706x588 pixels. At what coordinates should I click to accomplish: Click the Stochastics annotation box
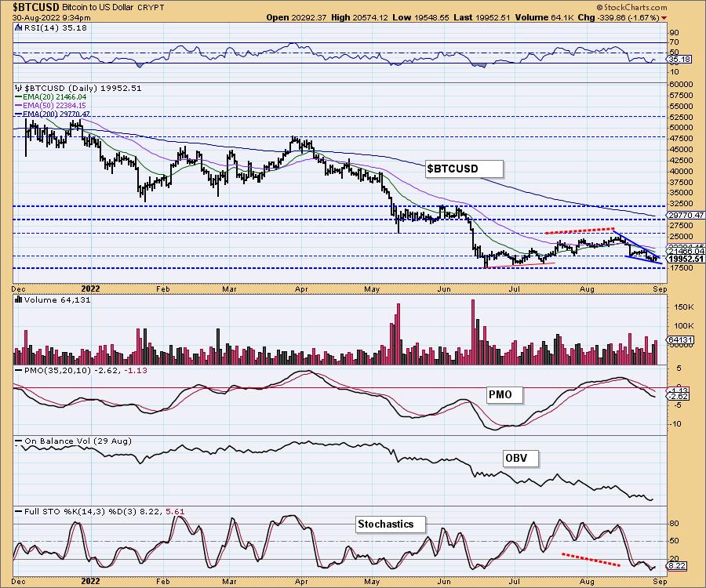pyautogui.click(x=391, y=524)
